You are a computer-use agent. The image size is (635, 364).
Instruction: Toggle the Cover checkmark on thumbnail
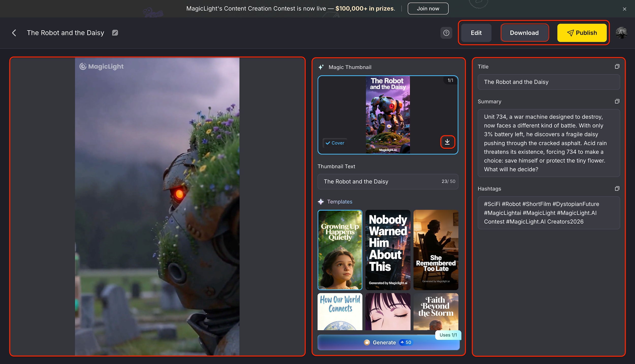pyautogui.click(x=335, y=143)
